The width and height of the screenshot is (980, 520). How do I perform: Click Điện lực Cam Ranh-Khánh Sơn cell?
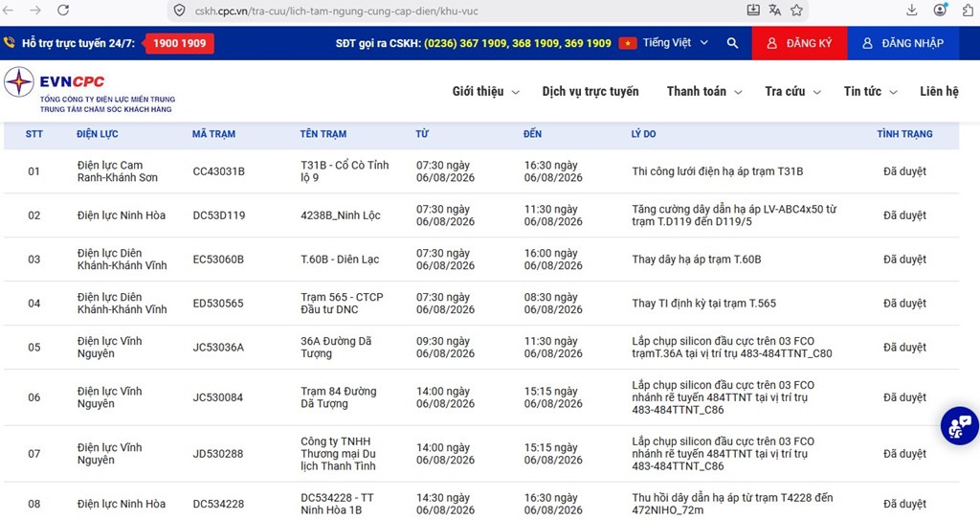(118, 171)
